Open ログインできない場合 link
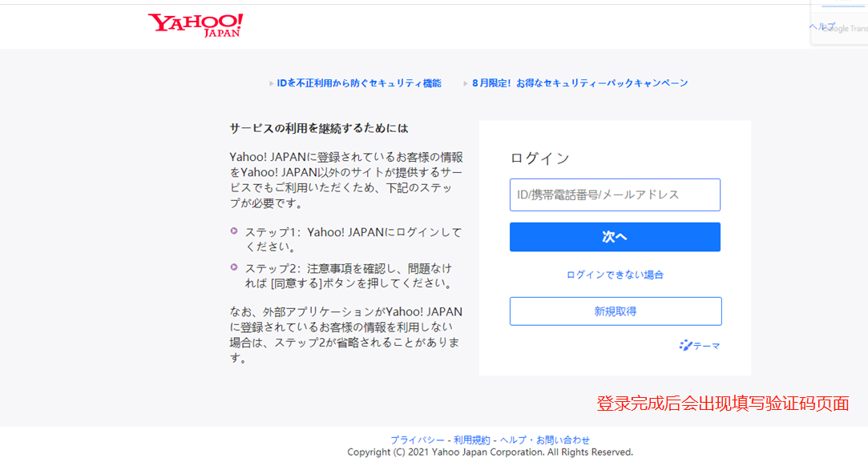Screen dimensions: 868x470 tap(615, 275)
